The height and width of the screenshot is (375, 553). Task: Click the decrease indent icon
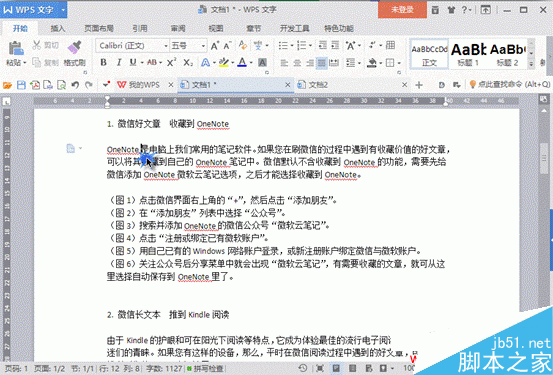coord(323,45)
